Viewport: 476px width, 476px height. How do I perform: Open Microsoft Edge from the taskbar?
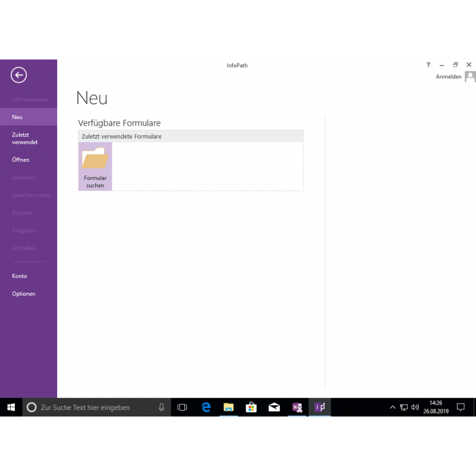206,408
